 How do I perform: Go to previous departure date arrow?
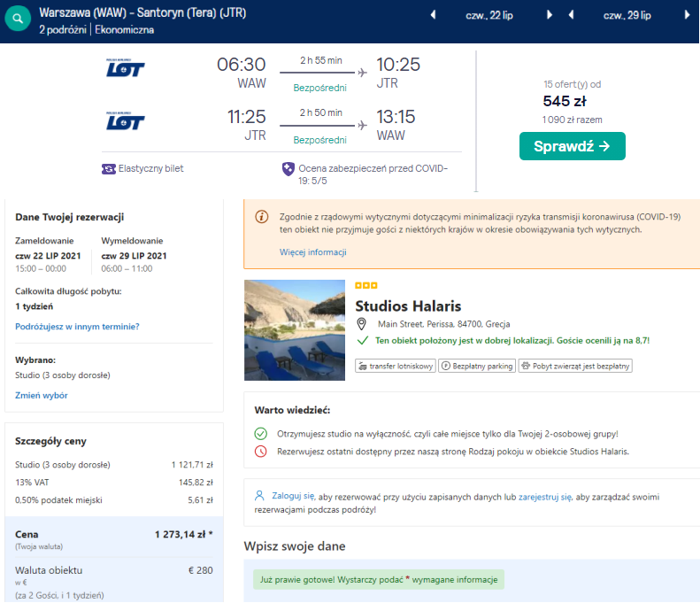click(x=433, y=15)
